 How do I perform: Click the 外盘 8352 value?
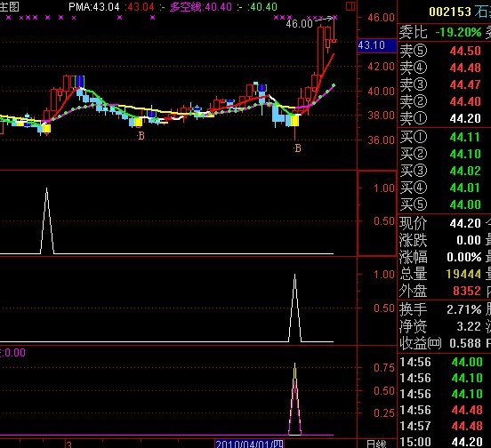467,291
